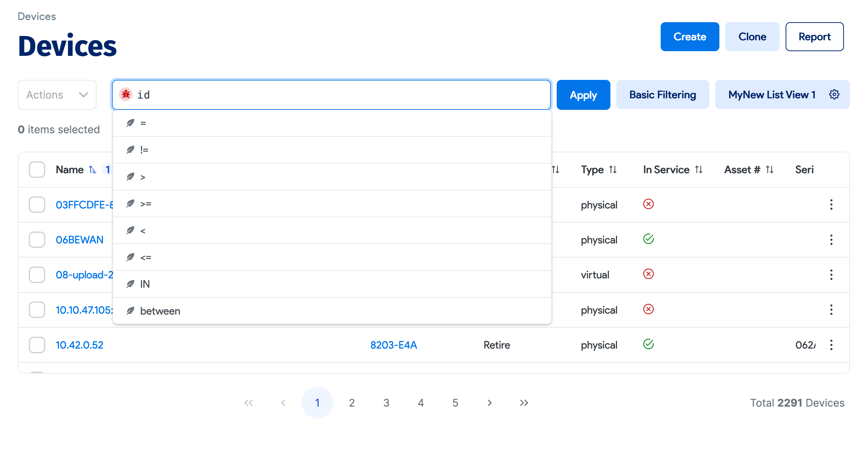Select checkbox for 10.42.0.52 row
The height and width of the screenshot is (450, 868).
point(37,345)
